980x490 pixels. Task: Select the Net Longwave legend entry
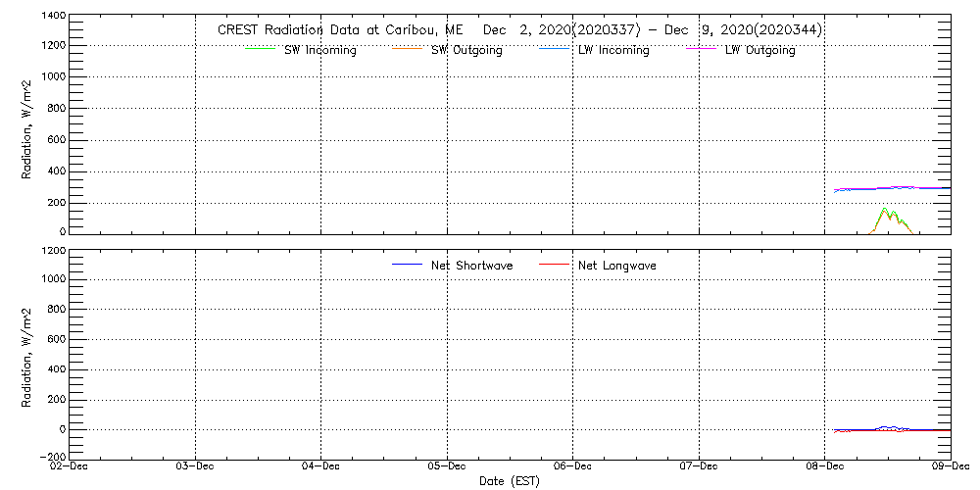616,266
